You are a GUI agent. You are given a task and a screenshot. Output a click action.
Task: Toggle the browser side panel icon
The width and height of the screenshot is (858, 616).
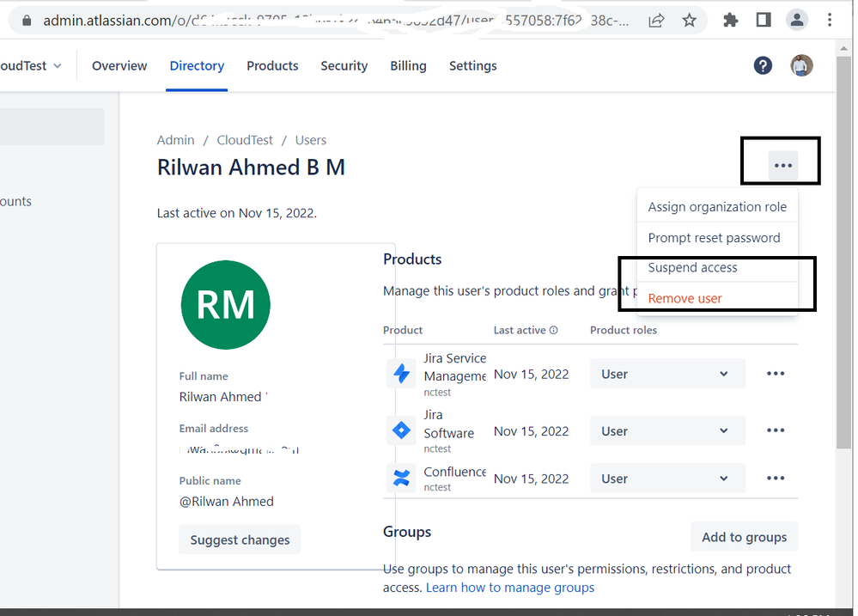[x=764, y=21]
